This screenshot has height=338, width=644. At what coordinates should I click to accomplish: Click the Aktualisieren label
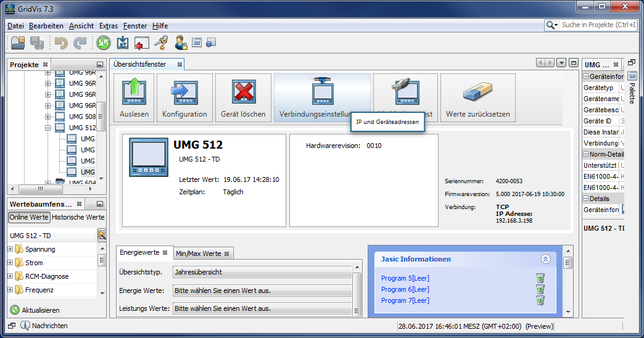coord(41,310)
